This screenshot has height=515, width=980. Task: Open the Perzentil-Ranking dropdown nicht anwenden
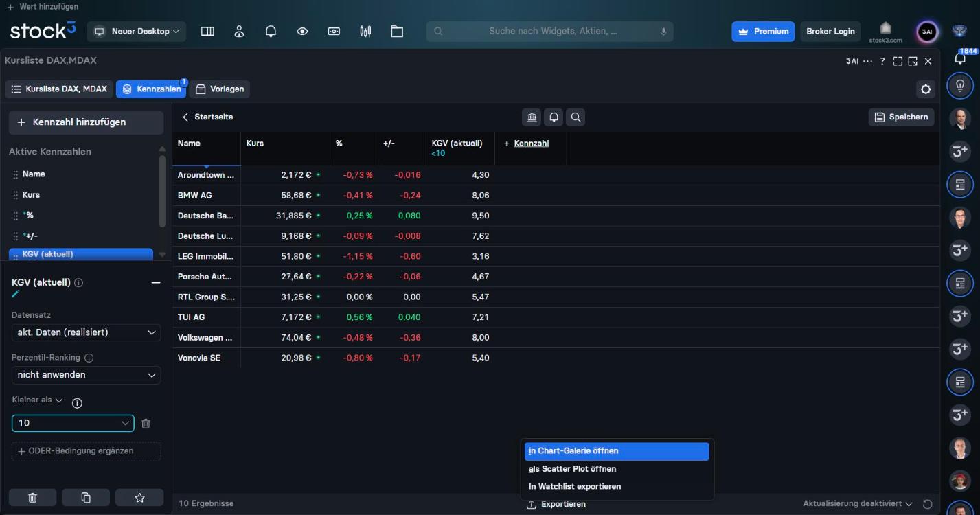pos(87,375)
